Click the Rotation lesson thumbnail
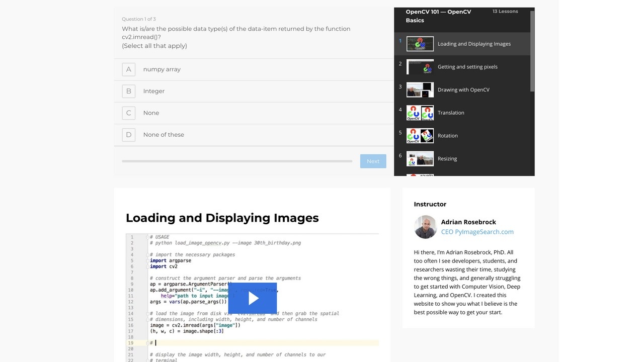644x362 pixels. (420, 136)
